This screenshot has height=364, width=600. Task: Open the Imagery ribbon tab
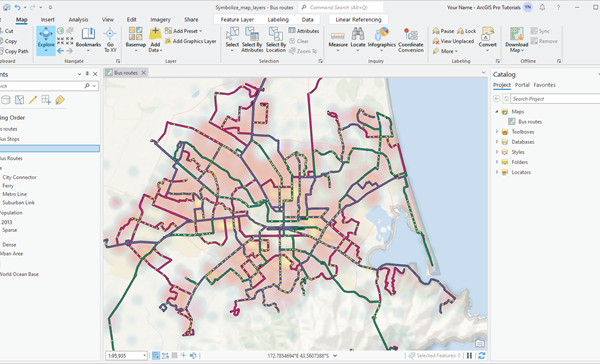[160, 20]
